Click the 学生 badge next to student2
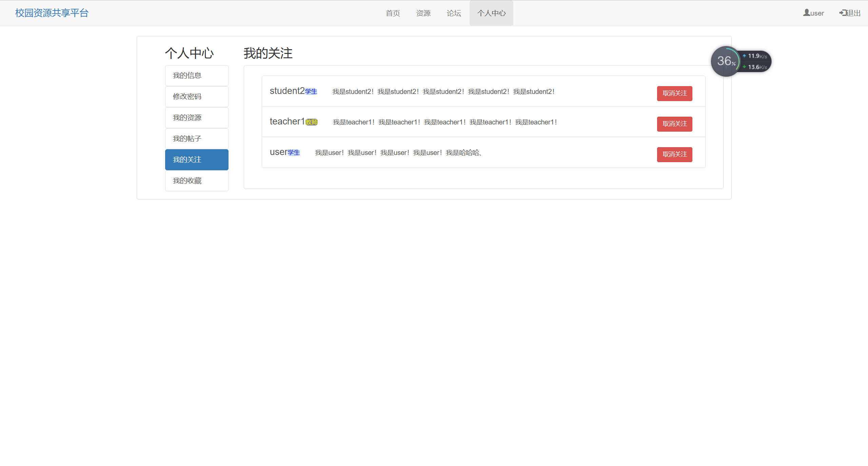This screenshot has height=466, width=868. coord(311,92)
